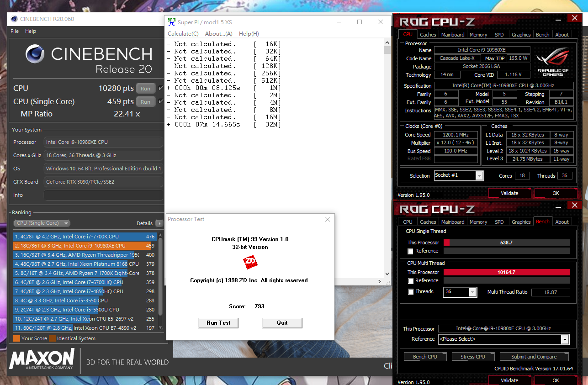Open Super PI About menu
Screen dimensions: 588x385
point(219,34)
